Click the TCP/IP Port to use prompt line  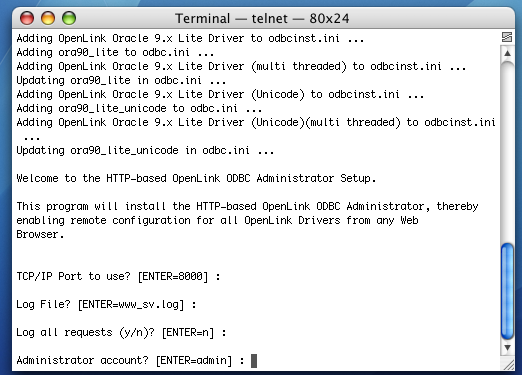tap(118, 276)
